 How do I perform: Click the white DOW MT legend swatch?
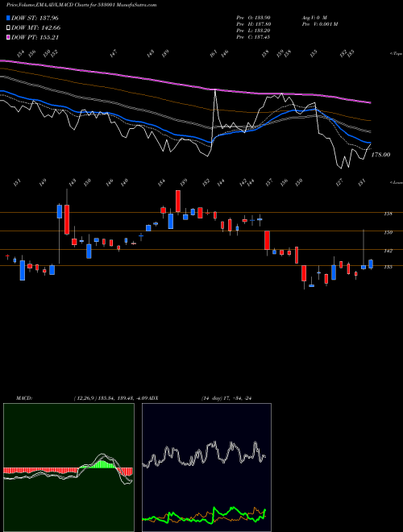pyautogui.click(x=9, y=28)
